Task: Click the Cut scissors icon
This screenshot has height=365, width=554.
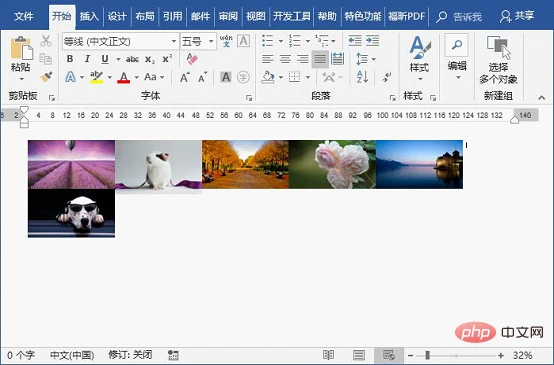Action: [x=46, y=41]
